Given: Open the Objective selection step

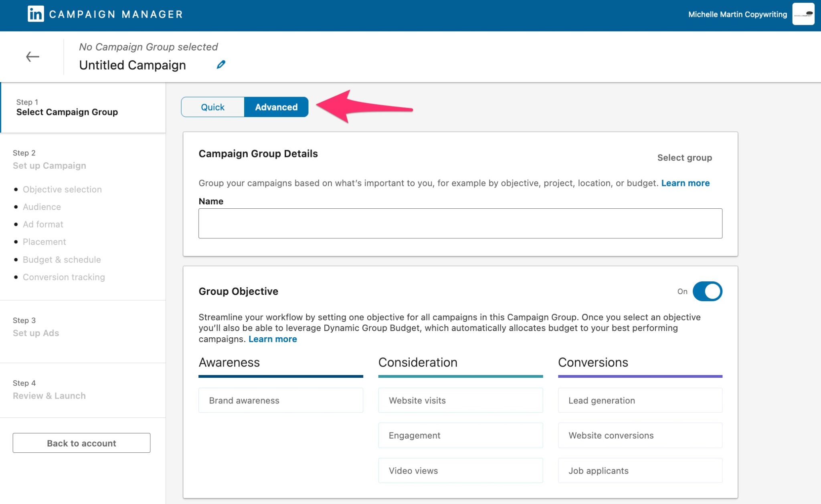Looking at the screenshot, I should (62, 189).
